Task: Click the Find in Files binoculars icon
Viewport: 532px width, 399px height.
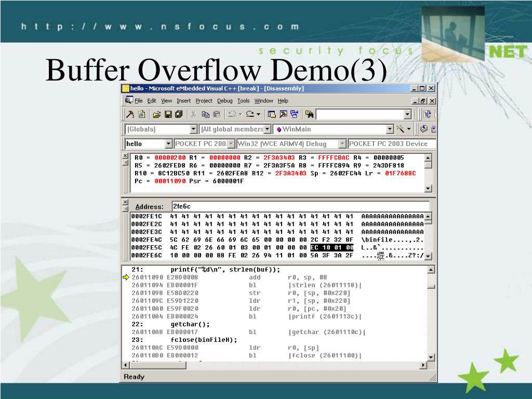Action: point(309,114)
